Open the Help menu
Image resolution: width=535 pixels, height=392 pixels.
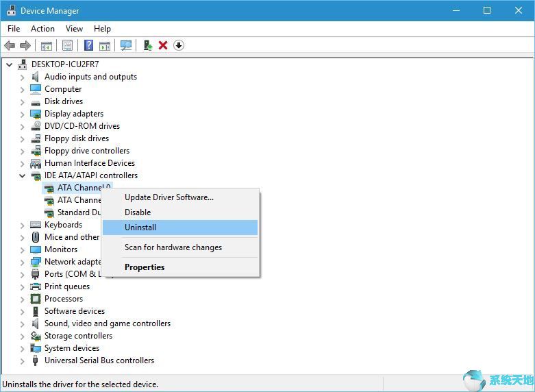tap(102, 29)
